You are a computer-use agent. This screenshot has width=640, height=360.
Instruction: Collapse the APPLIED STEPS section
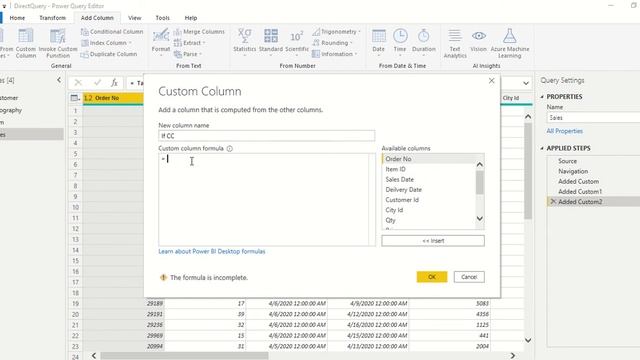point(542,148)
